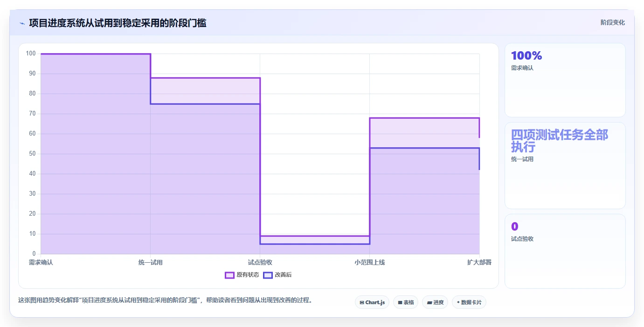Click the 原有状态 legend label
This screenshot has width=644, height=327.
pyautogui.click(x=248, y=275)
